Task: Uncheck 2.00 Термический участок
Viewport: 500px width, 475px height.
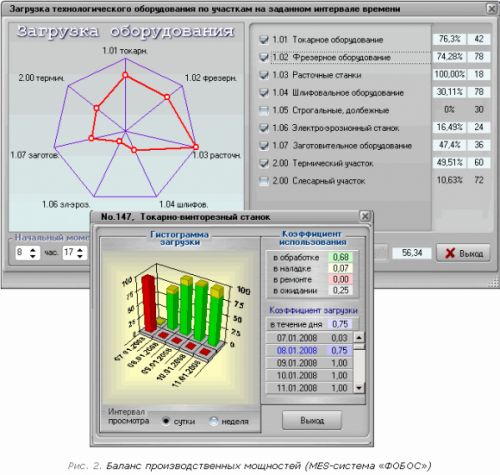Action: tap(264, 163)
